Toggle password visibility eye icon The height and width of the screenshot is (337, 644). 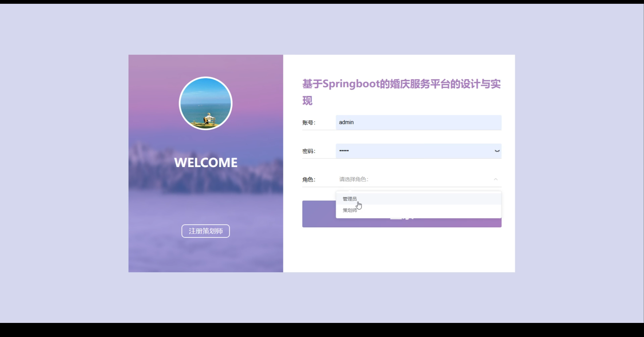point(497,151)
